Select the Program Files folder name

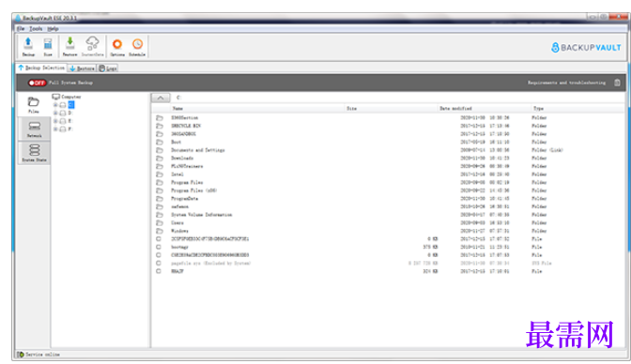coord(187,182)
